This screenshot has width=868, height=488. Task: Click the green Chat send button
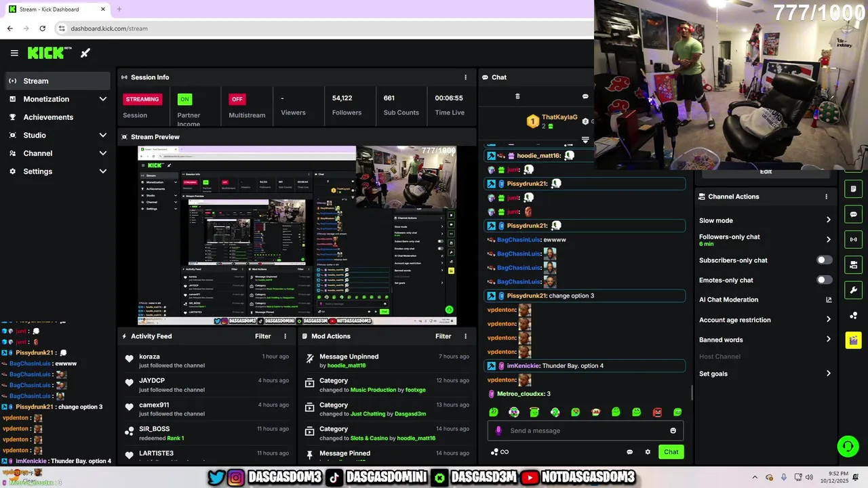671,452
